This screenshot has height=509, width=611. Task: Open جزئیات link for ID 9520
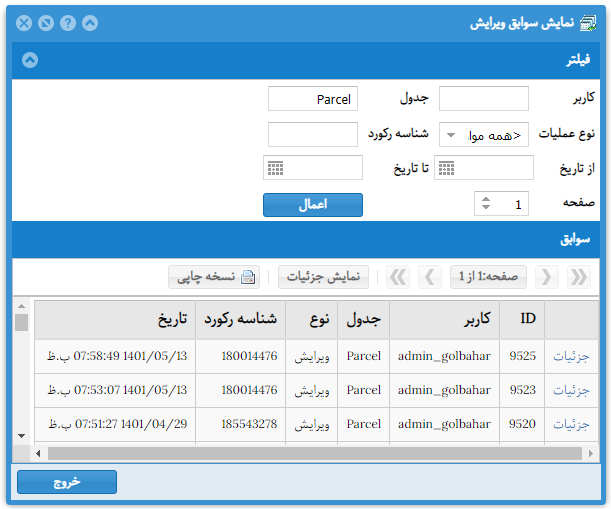(571, 424)
